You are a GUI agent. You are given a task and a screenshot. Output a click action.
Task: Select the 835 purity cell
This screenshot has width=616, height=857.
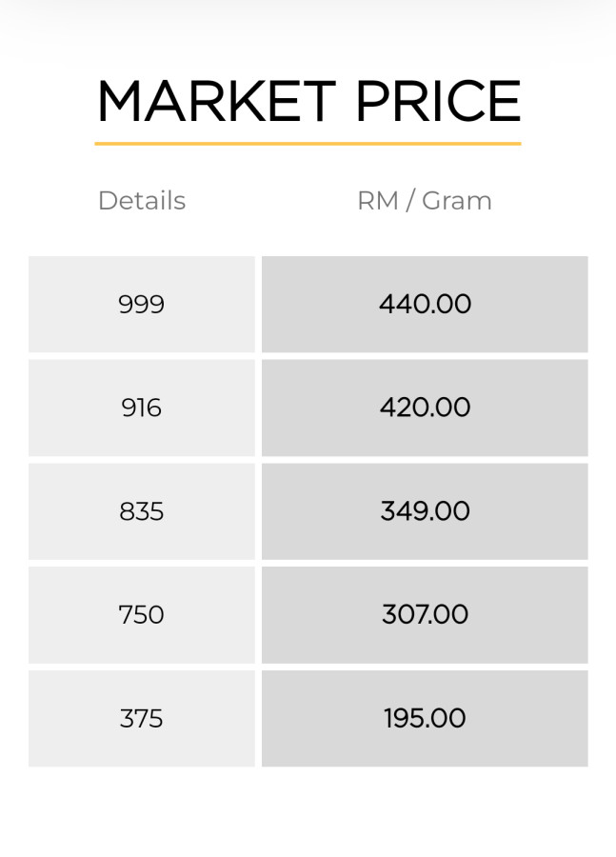[x=142, y=511]
